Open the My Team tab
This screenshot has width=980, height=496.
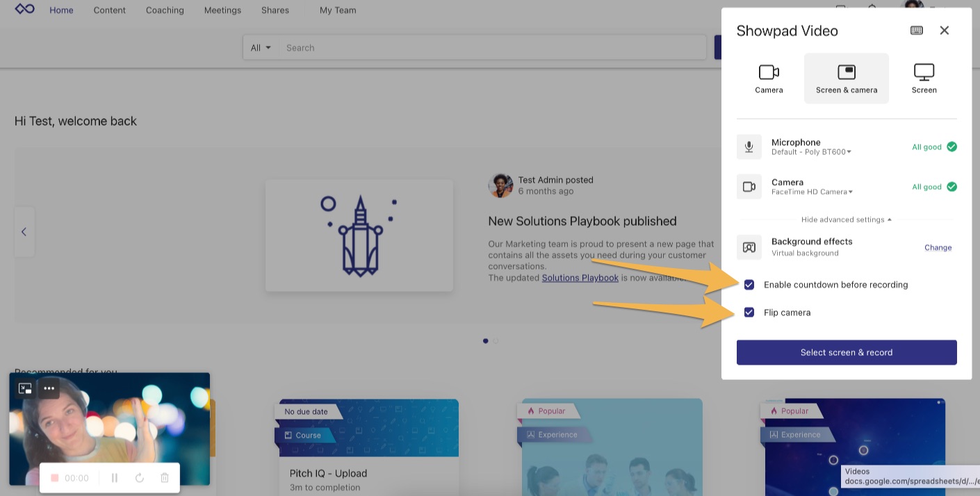point(338,10)
